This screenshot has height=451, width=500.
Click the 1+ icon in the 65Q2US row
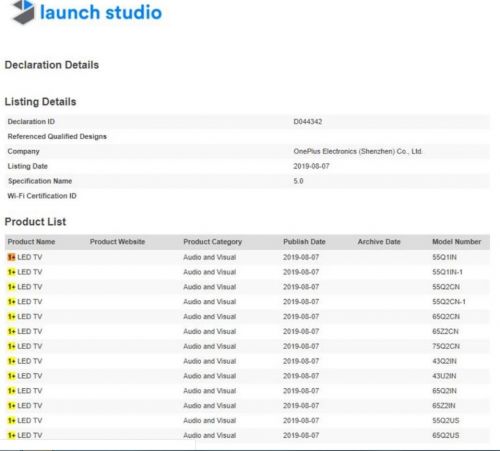(x=12, y=435)
